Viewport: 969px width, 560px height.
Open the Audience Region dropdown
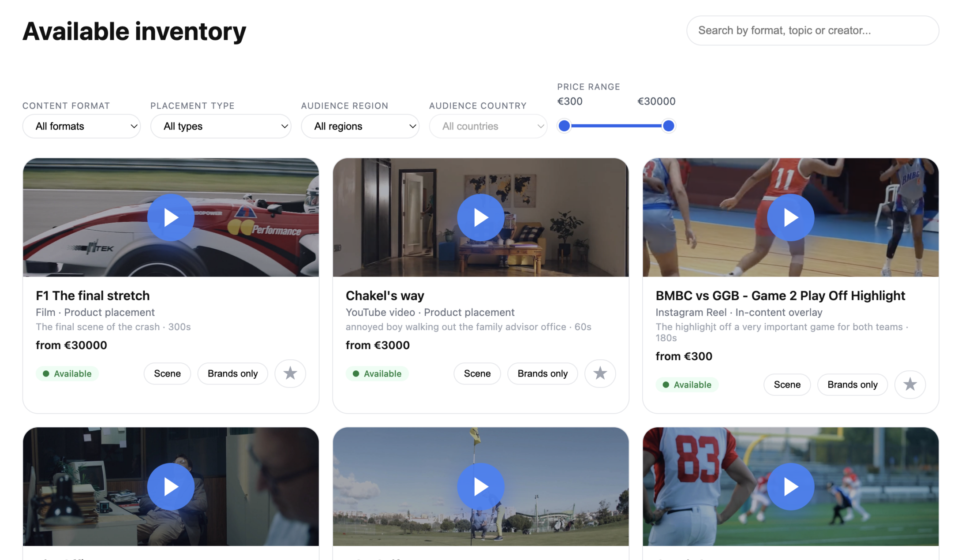pos(360,126)
